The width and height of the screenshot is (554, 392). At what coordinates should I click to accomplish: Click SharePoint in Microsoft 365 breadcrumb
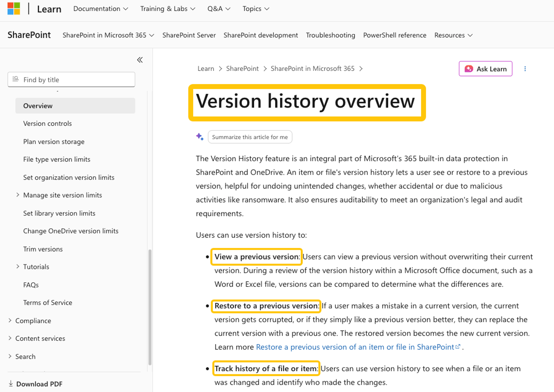pos(313,69)
